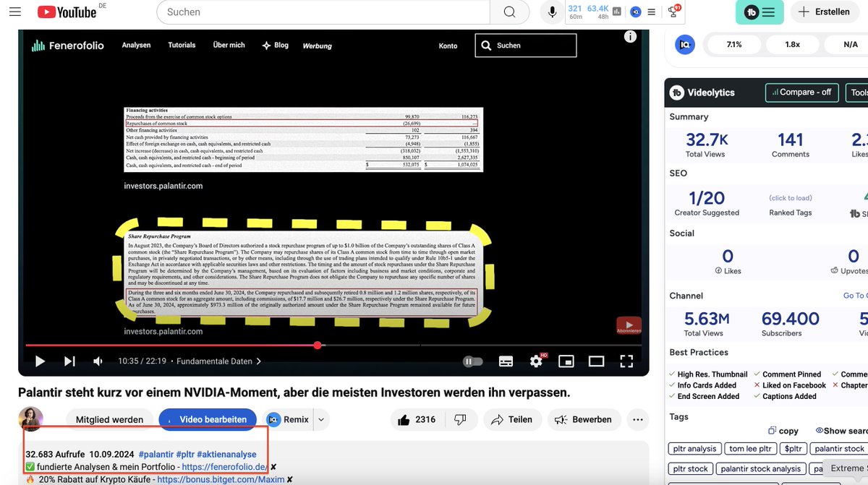
Task: Expand Fundamentale Daten chapter chevron
Action: tap(259, 361)
